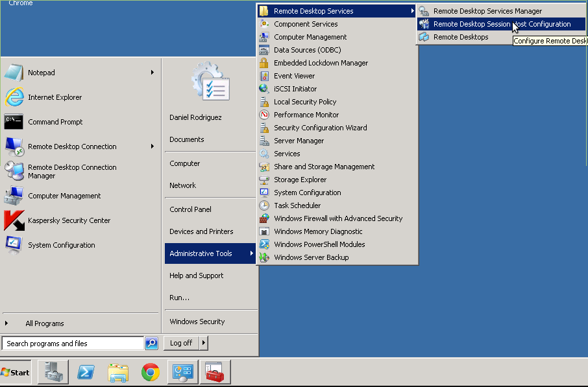Launch PowerShell from the taskbar
Viewport: 588px width, 387px height.
[x=86, y=372]
